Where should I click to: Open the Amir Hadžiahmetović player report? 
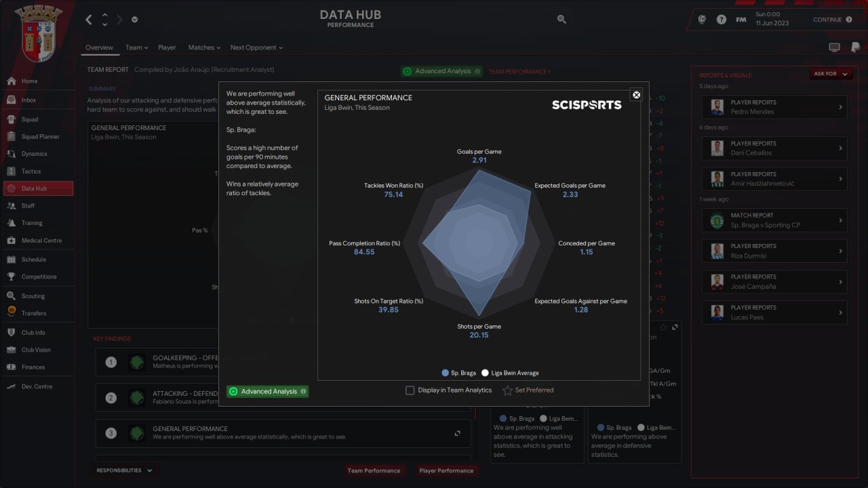pyautogui.click(x=774, y=179)
